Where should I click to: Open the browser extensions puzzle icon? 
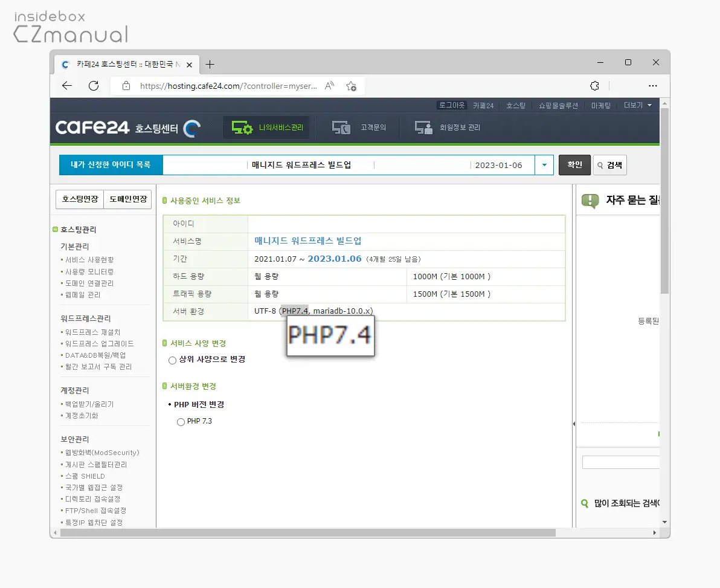pos(594,86)
